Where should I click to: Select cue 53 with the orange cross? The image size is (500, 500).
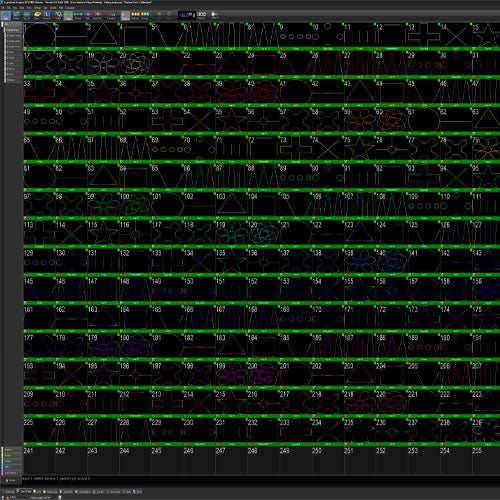pyautogui.click(x=167, y=121)
